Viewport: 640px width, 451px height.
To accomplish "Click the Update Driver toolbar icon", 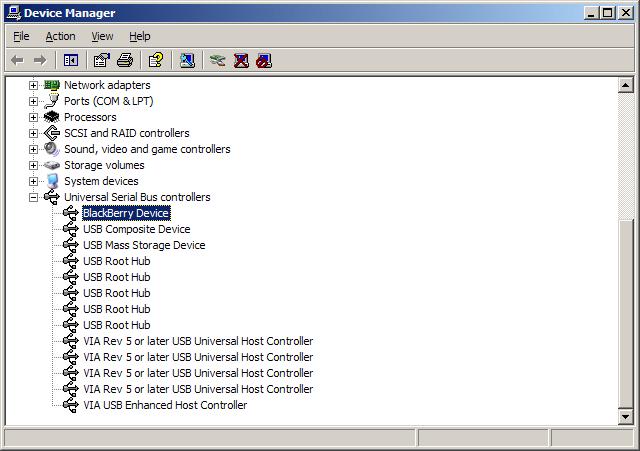I will (x=218, y=60).
